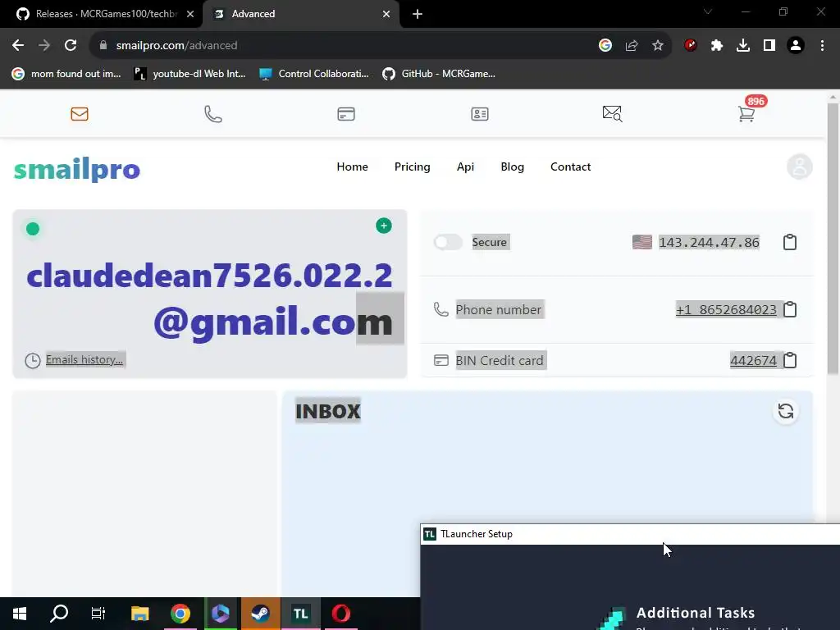Viewport: 840px width, 630px height.
Task: Open the 'mom found out im...' bookmark
Action: click(x=67, y=74)
